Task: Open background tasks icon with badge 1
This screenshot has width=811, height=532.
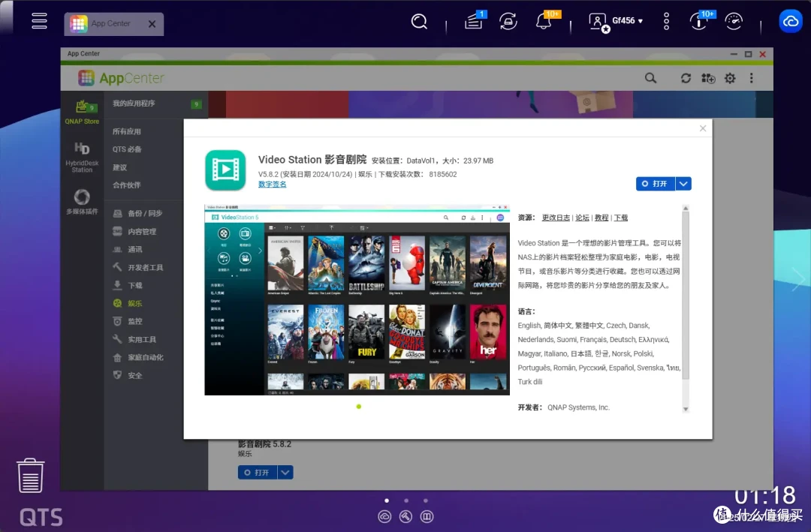Action: [474, 21]
